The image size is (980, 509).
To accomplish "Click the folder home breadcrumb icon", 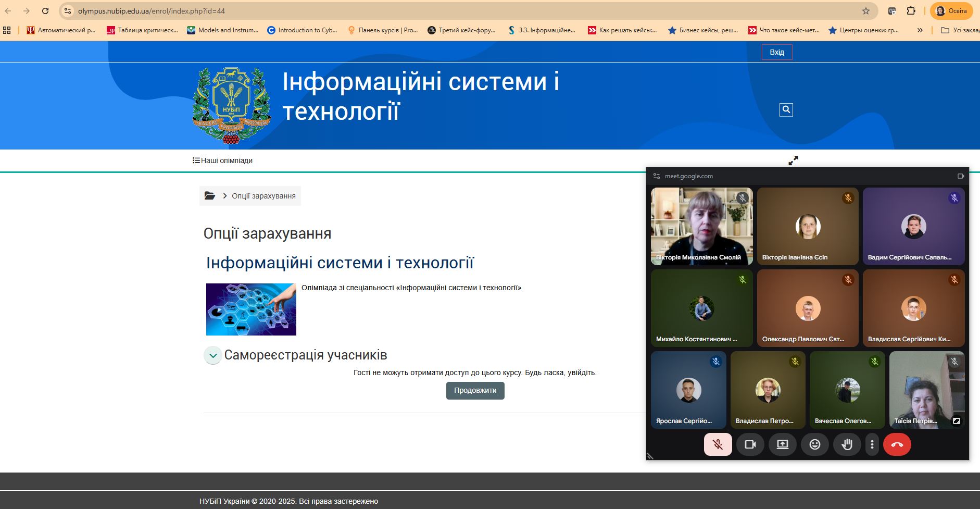I will pyautogui.click(x=209, y=196).
